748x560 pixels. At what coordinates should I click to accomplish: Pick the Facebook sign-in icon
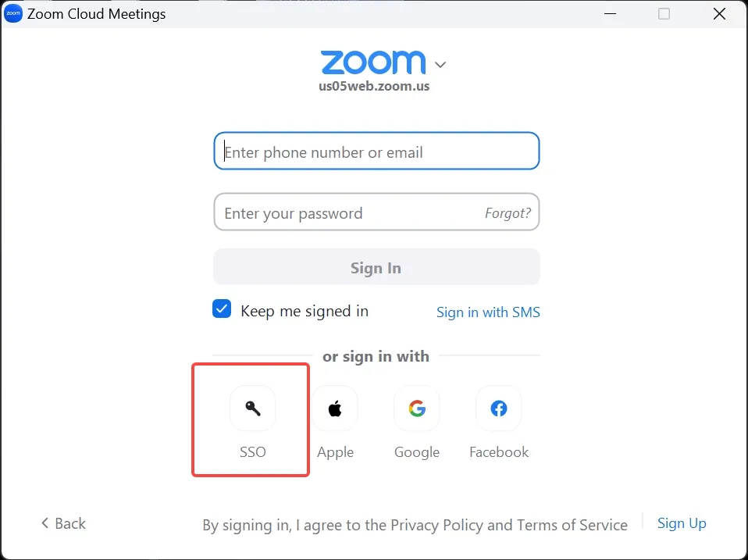pyautogui.click(x=499, y=408)
